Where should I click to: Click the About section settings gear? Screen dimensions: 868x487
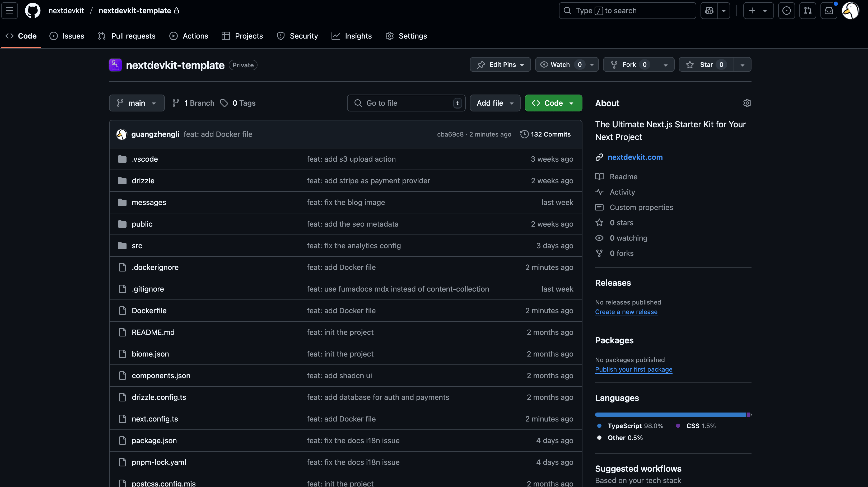click(747, 103)
